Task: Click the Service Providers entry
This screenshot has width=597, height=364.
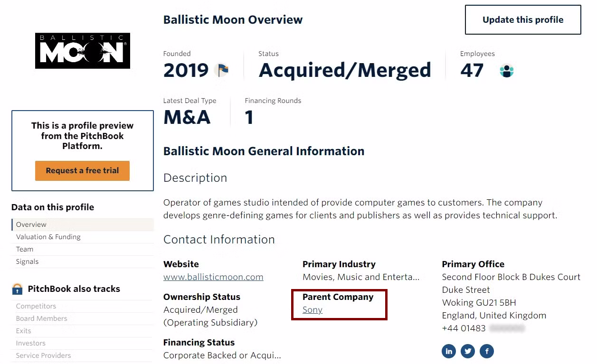Action: pyautogui.click(x=44, y=355)
